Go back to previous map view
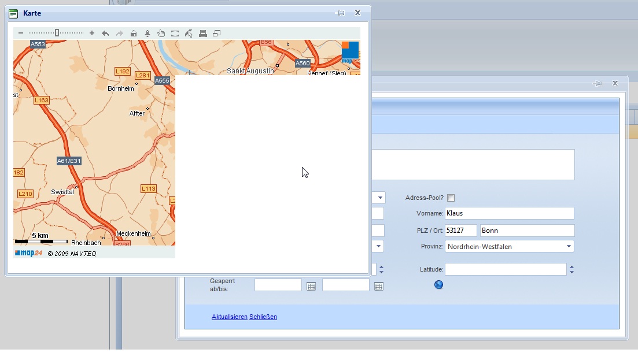The height and width of the screenshot is (364, 638). (x=105, y=34)
